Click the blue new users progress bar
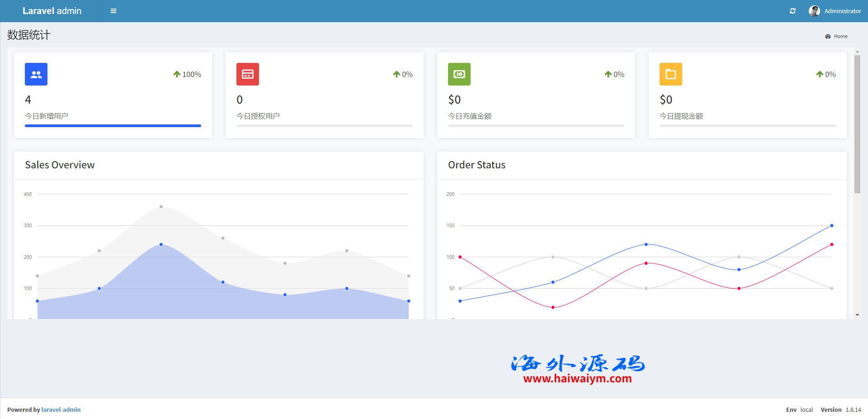Screen dimensions: 868x419 click(x=113, y=126)
